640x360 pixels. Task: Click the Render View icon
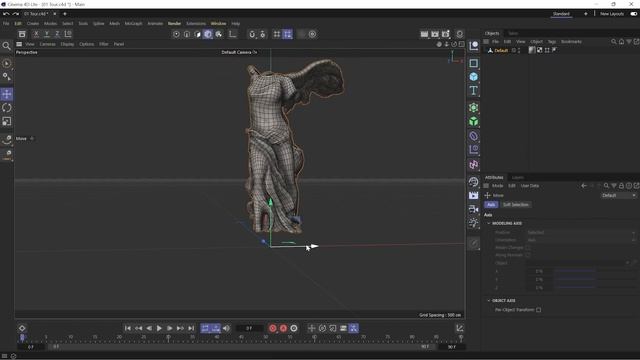click(424, 34)
